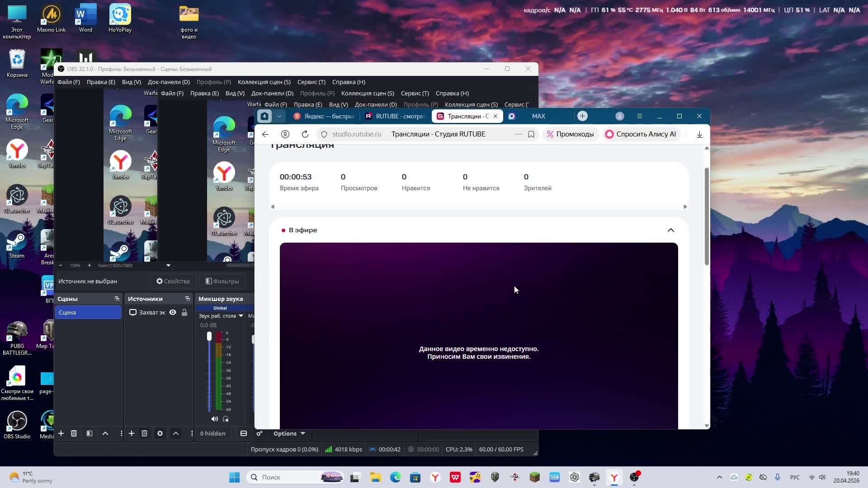Click Спросить Алису AI button

tap(641, 134)
